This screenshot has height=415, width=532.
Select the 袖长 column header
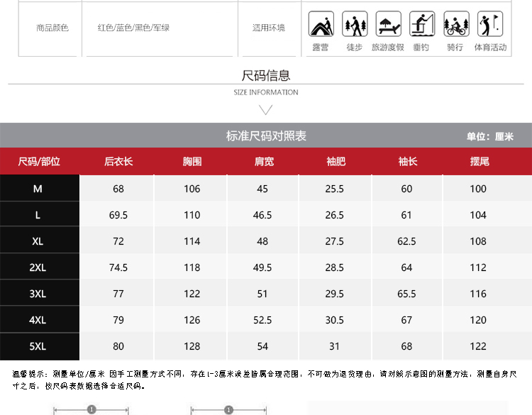pos(407,162)
